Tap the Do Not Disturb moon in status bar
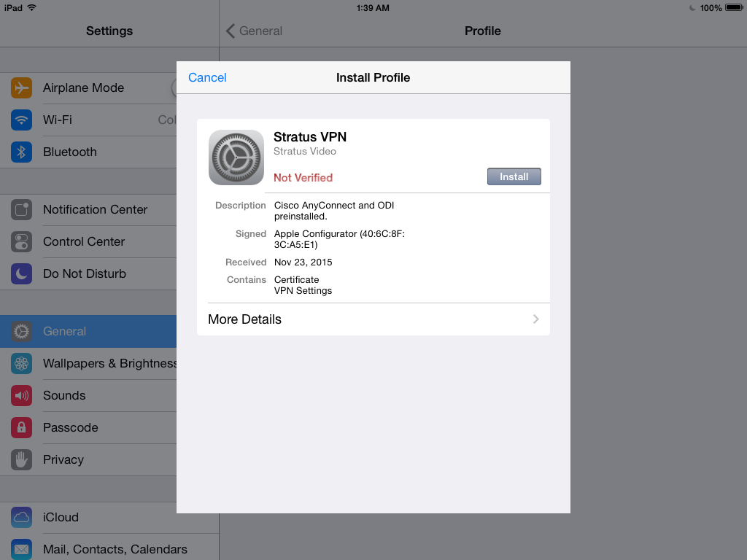This screenshot has width=747, height=560. pos(692,7)
